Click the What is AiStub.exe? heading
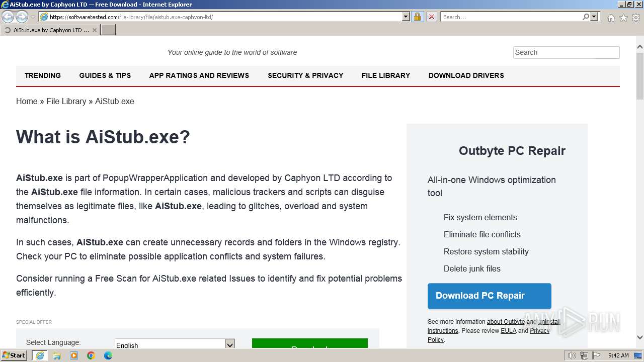 click(x=103, y=137)
